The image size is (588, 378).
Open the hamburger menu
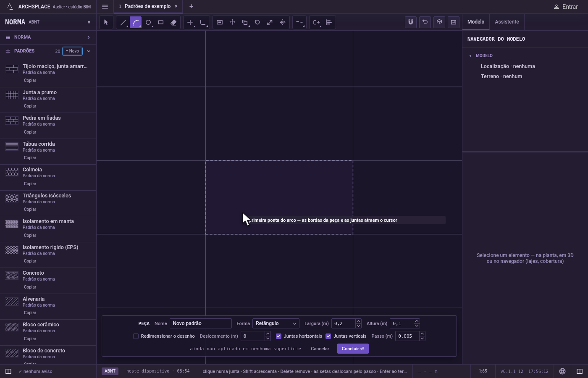[105, 7]
